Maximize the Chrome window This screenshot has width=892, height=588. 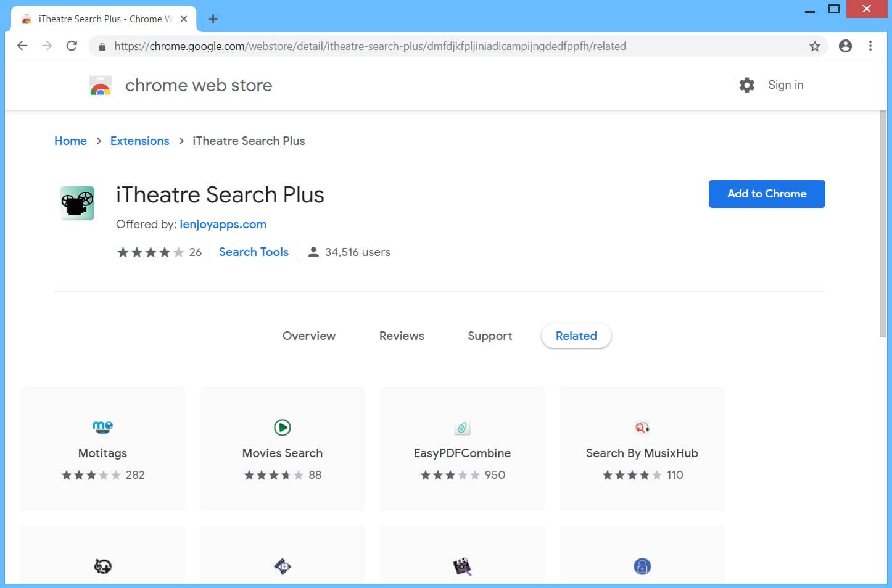[x=834, y=9]
